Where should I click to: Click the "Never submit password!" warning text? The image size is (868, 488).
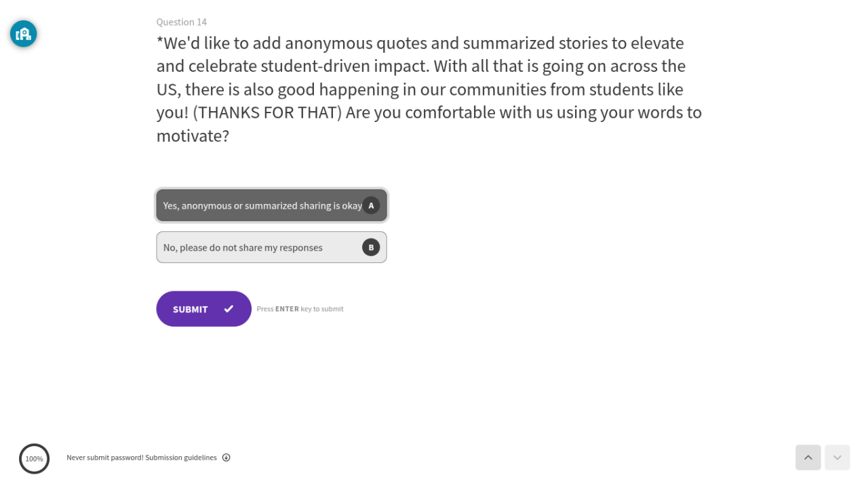104,457
